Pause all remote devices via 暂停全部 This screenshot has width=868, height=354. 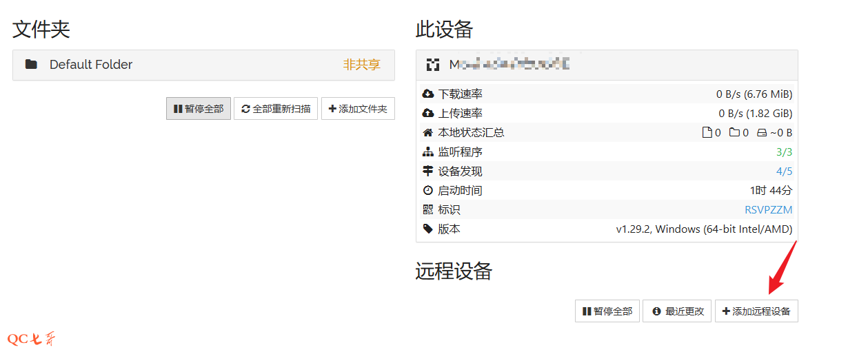[x=607, y=311]
